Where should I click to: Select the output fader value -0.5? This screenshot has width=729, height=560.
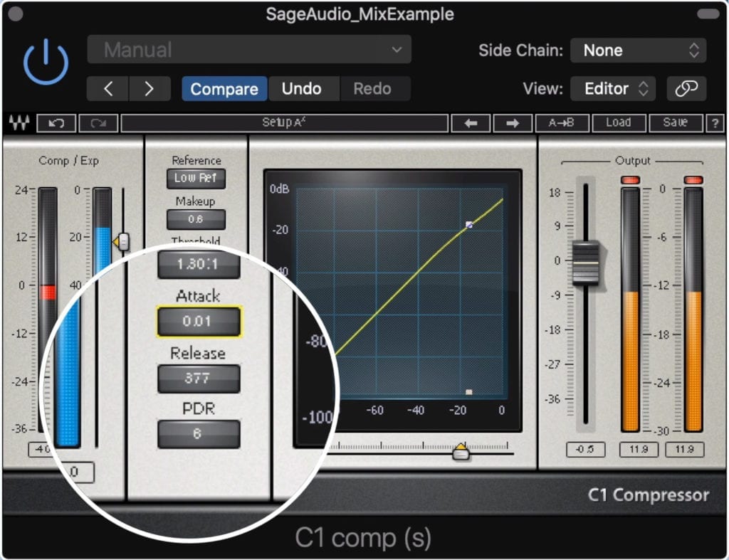click(585, 450)
